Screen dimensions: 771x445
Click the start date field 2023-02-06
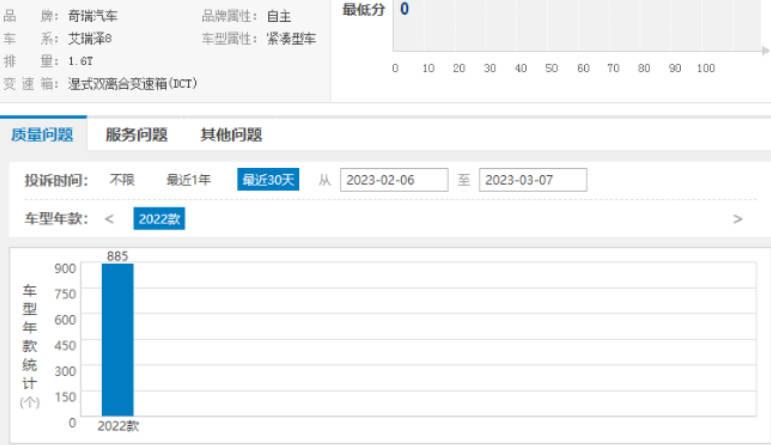coord(393,180)
